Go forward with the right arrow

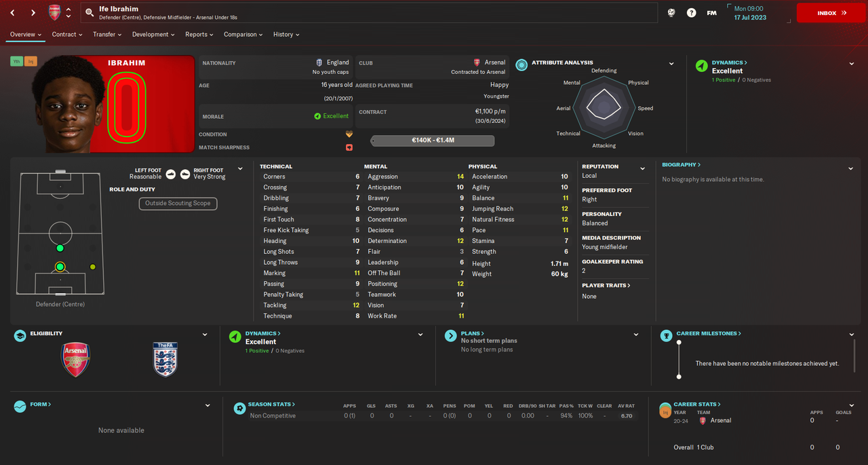click(33, 13)
